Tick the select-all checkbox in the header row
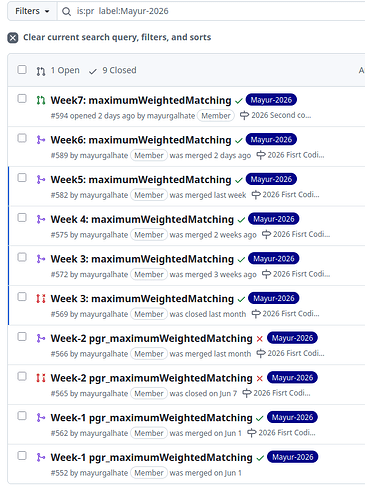The image size is (365, 500). 22,70
